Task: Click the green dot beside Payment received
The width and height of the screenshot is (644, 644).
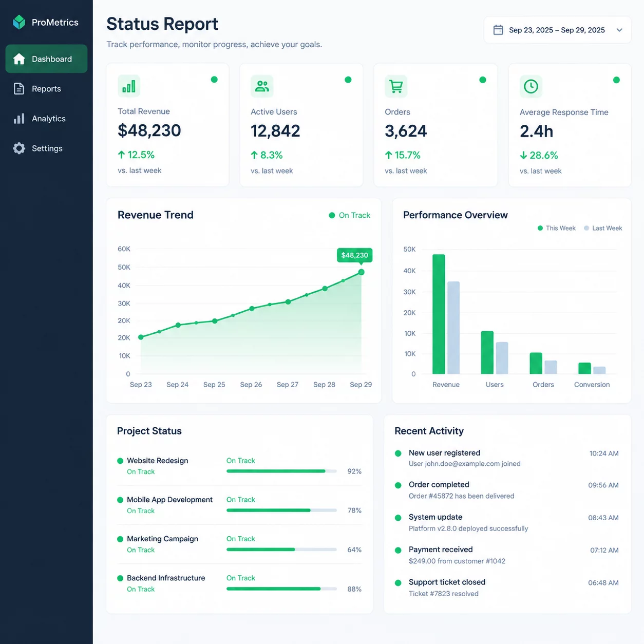Action: click(x=398, y=550)
